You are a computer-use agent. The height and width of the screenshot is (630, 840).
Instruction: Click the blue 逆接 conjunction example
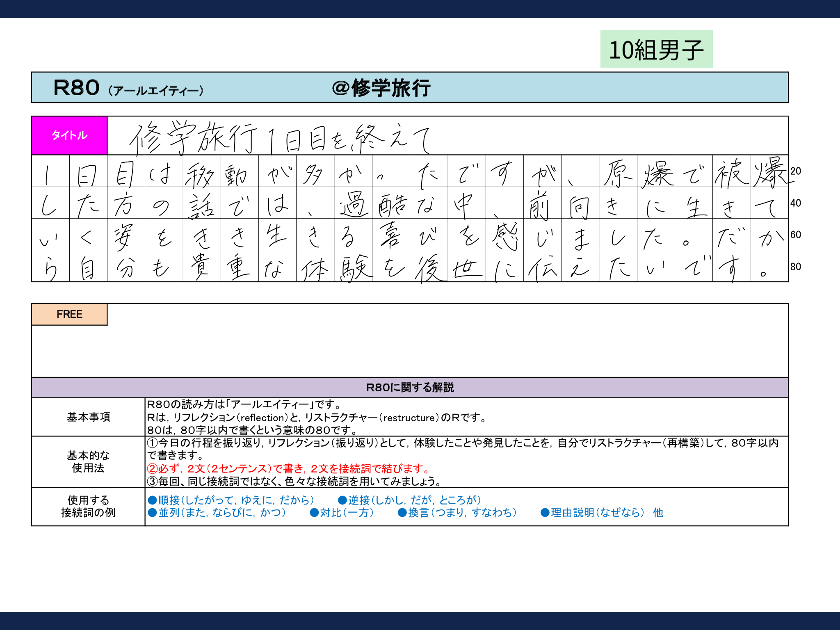click(409, 500)
